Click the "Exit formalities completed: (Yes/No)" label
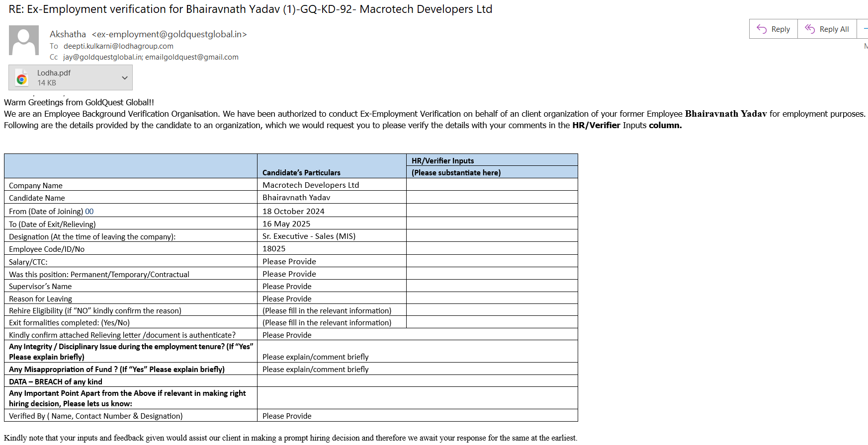868x445 pixels. point(69,322)
